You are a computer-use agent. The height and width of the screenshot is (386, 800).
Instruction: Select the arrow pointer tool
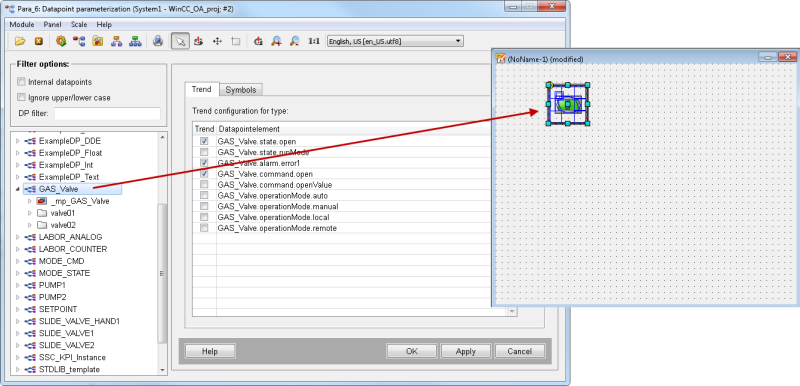[x=179, y=41]
